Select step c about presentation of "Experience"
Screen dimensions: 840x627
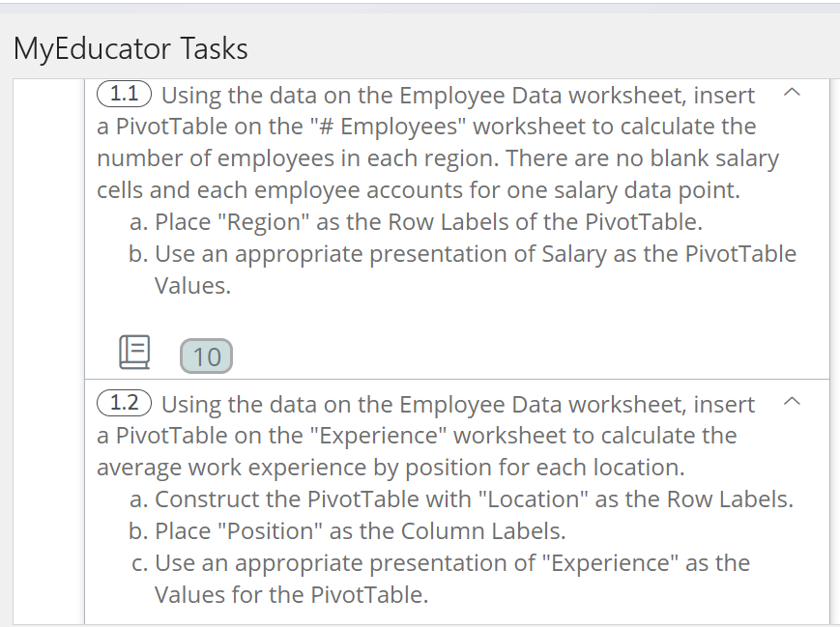[441, 579]
